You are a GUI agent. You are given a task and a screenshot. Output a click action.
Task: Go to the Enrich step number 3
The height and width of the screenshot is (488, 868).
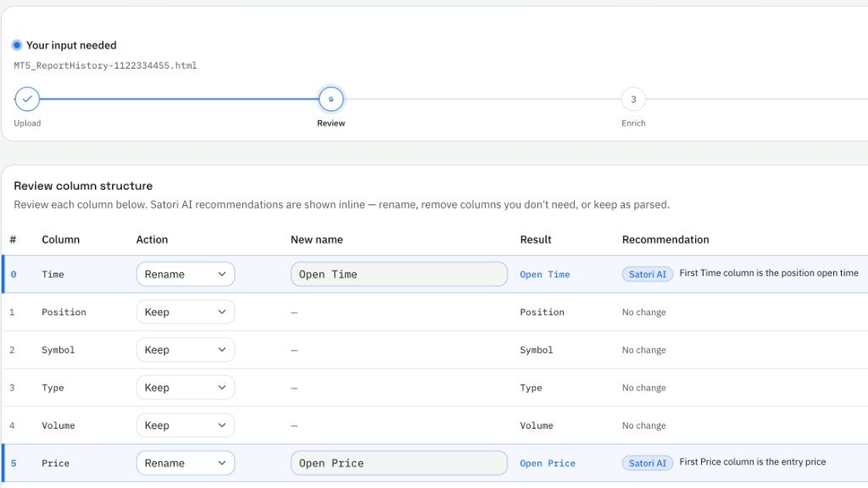point(633,99)
